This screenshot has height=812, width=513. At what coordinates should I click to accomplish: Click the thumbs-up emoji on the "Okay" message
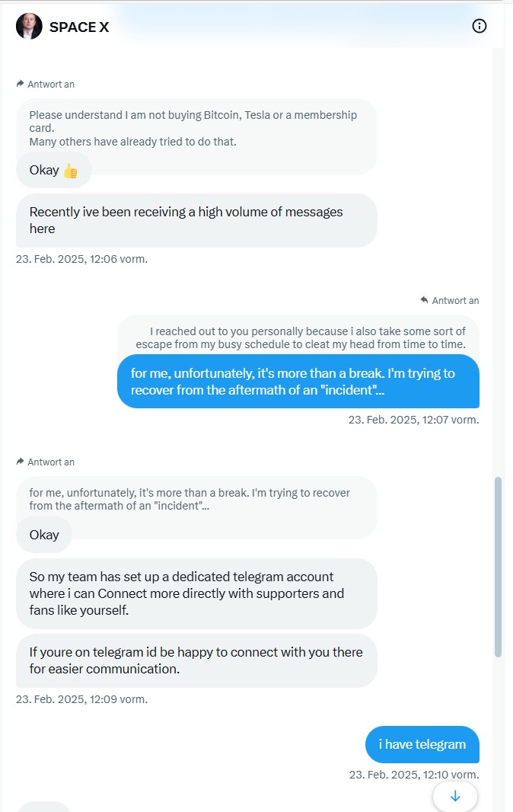point(71,170)
